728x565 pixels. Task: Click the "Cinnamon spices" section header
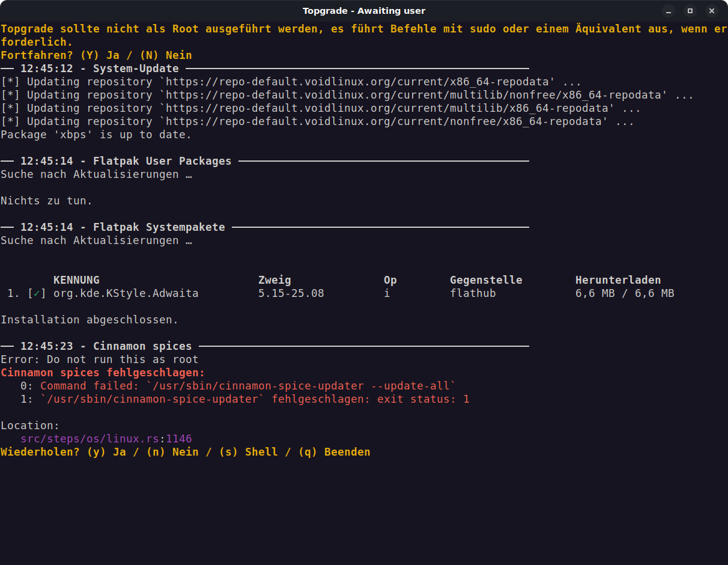[x=142, y=346]
